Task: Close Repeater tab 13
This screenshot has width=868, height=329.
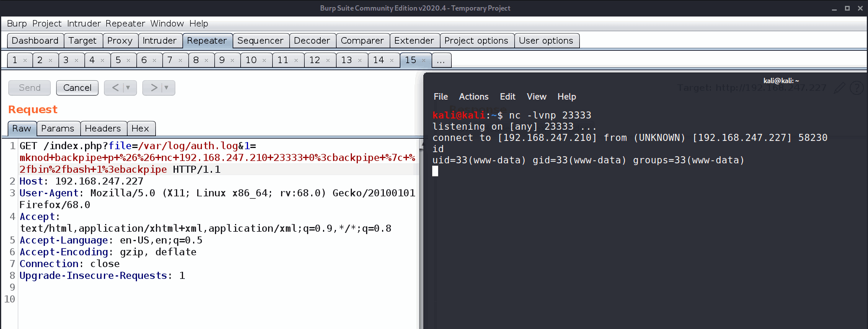Action: tap(360, 60)
